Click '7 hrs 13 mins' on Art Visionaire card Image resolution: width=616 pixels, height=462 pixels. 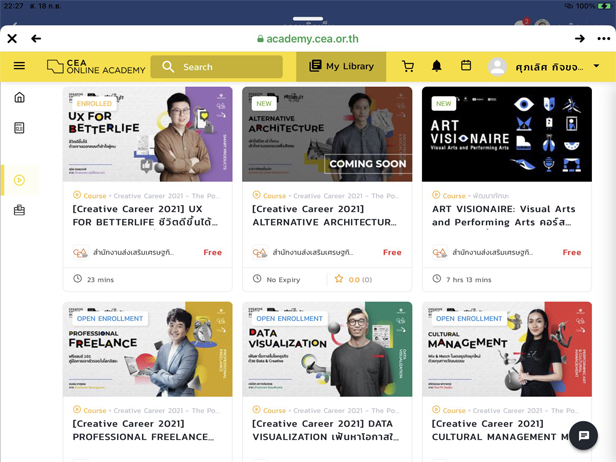469,280
